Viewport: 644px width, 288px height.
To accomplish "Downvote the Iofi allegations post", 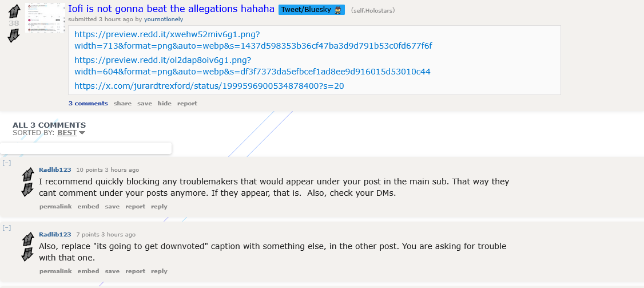I will tap(14, 35).
